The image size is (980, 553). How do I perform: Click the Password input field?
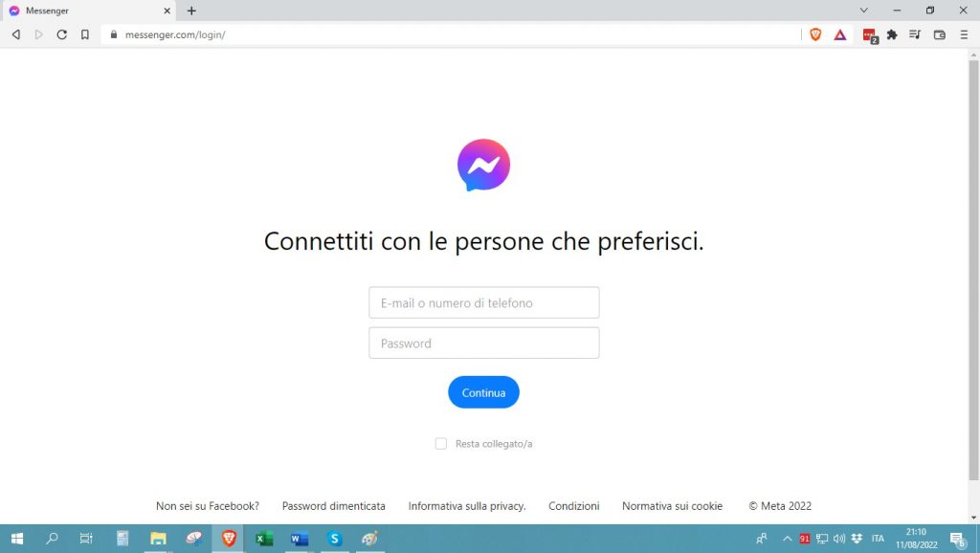483,343
